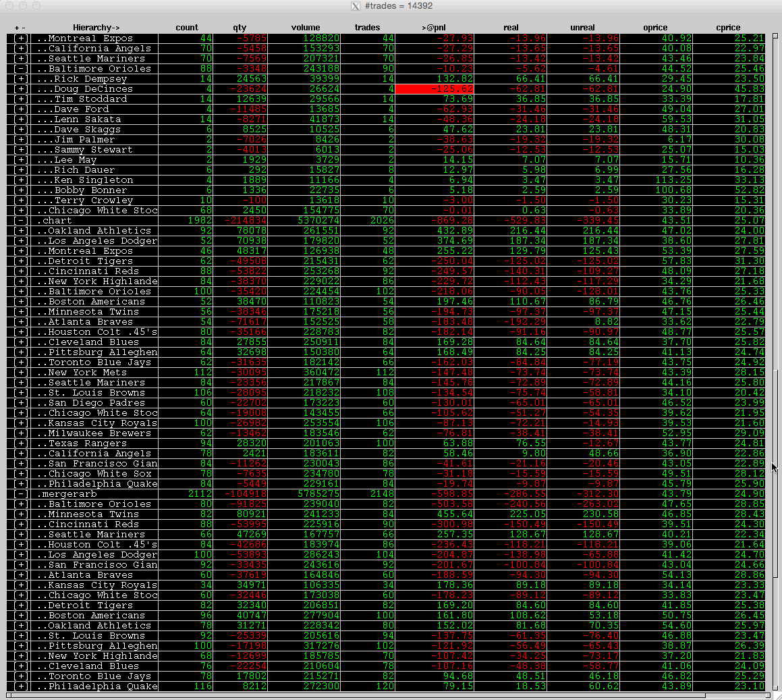Select the Sammy Stewart tree row

coord(94,150)
